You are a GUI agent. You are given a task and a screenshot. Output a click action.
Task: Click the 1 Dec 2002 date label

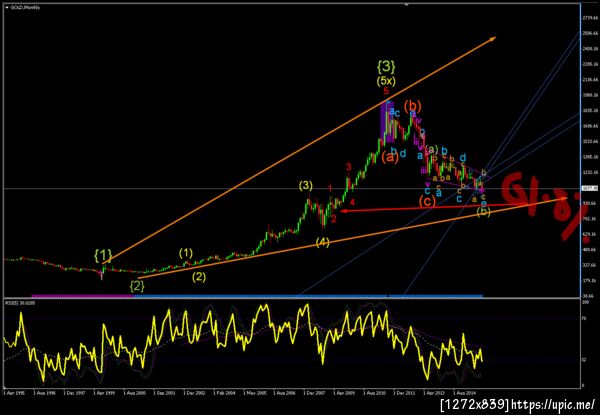click(x=194, y=392)
